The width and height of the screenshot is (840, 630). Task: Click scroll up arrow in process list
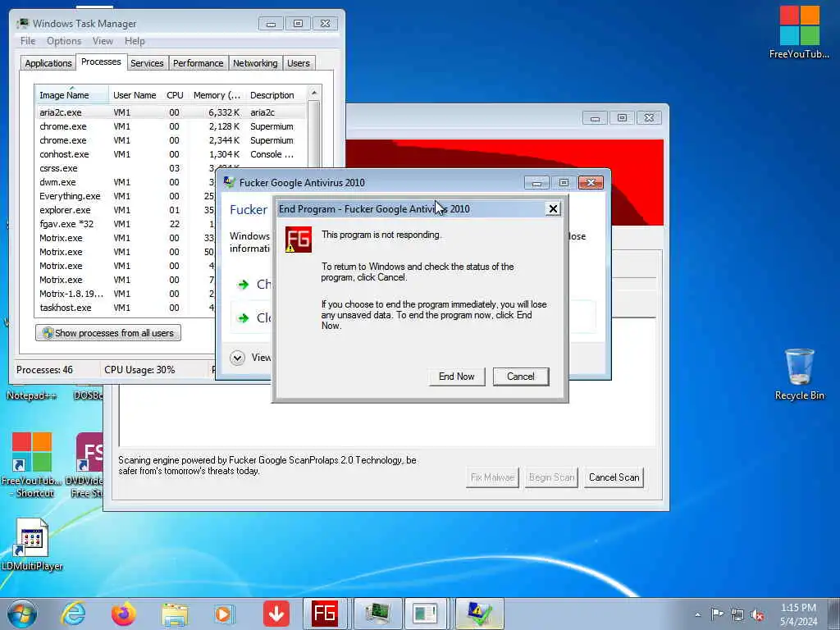coord(314,94)
